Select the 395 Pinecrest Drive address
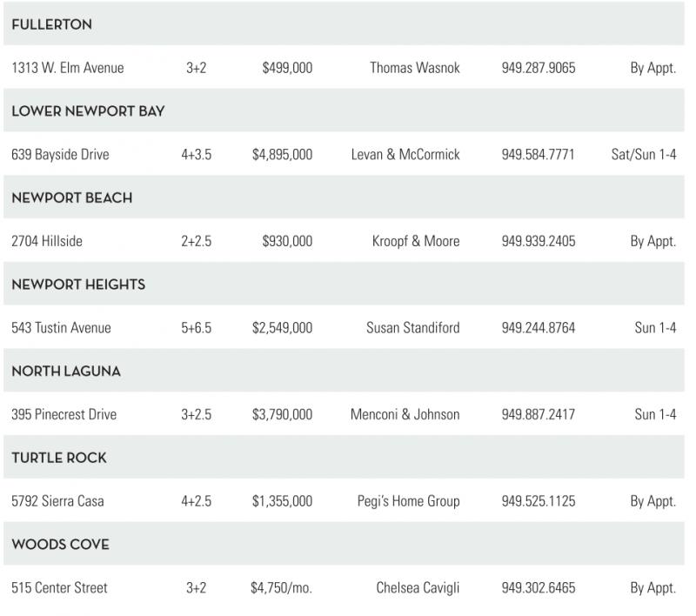696x616 pixels. point(64,414)
